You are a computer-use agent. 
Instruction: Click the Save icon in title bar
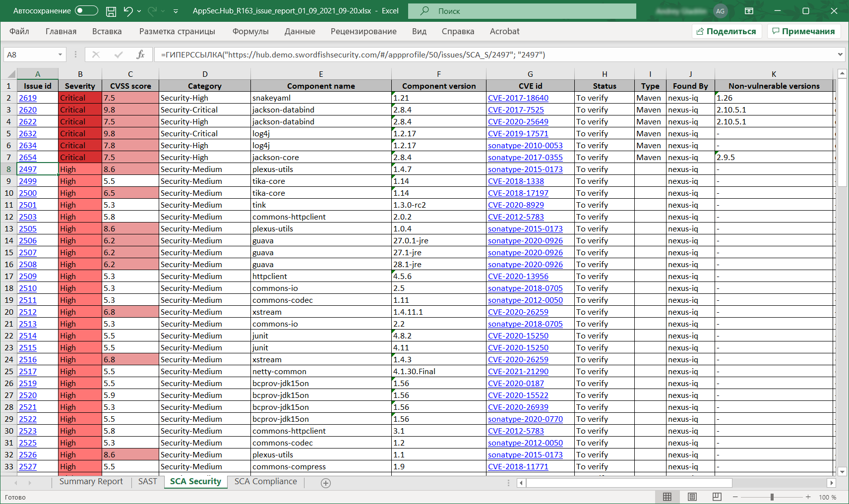click(x=111, y=11)
